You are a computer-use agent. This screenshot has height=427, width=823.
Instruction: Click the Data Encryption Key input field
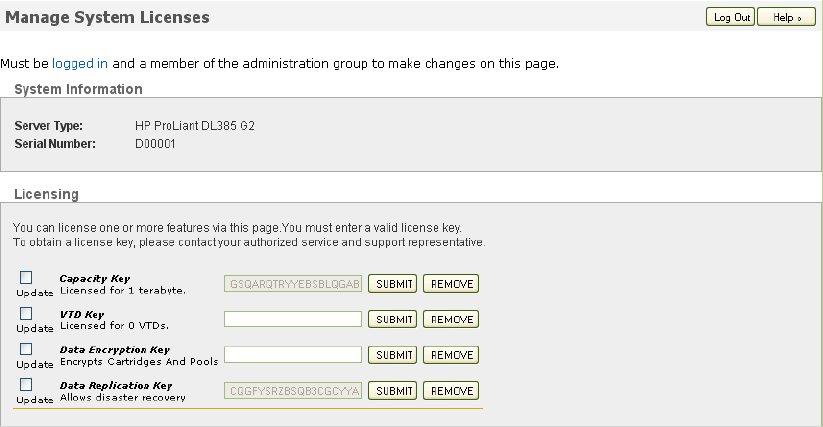tap(292, 355)
